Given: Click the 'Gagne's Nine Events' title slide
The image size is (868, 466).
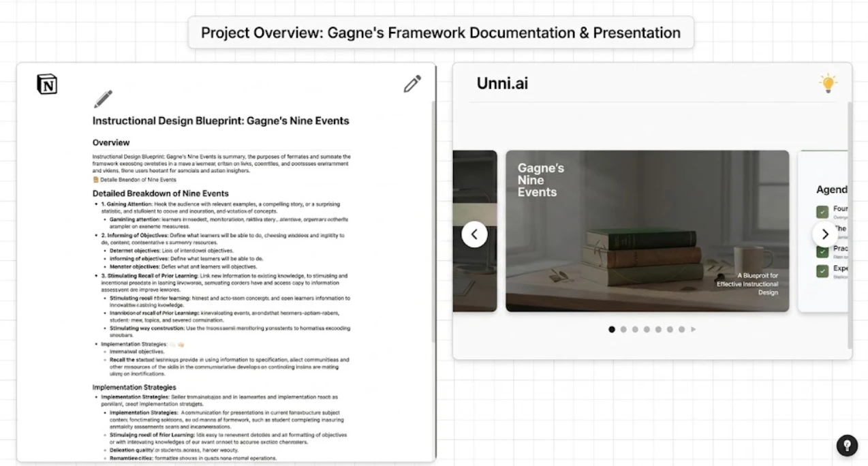Looking at the screenshot, I should 647,231.
